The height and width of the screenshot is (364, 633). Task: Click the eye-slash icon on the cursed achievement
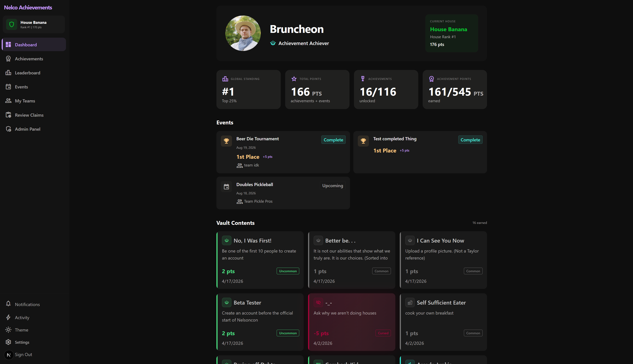coord(318,302)
